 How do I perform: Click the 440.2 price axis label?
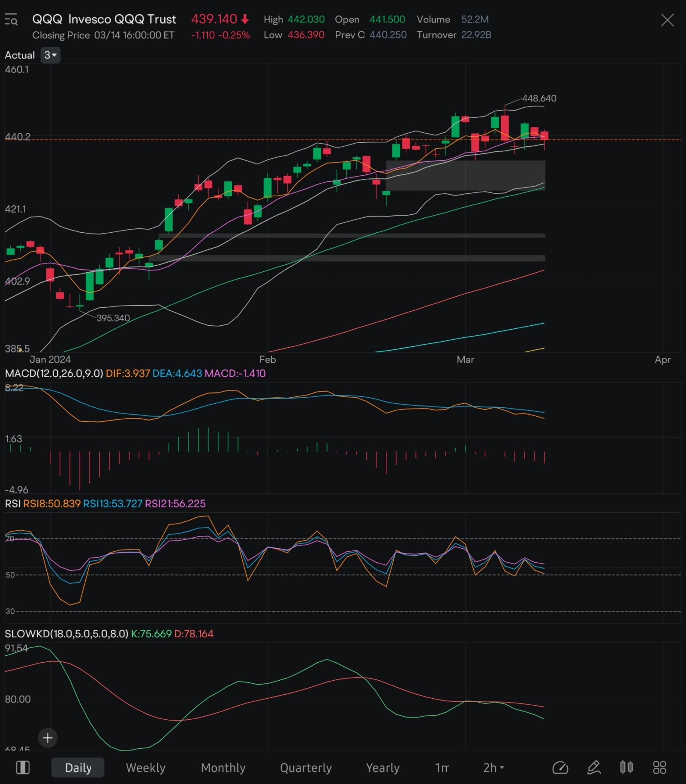pyautogui.click(x=18, y=137)
